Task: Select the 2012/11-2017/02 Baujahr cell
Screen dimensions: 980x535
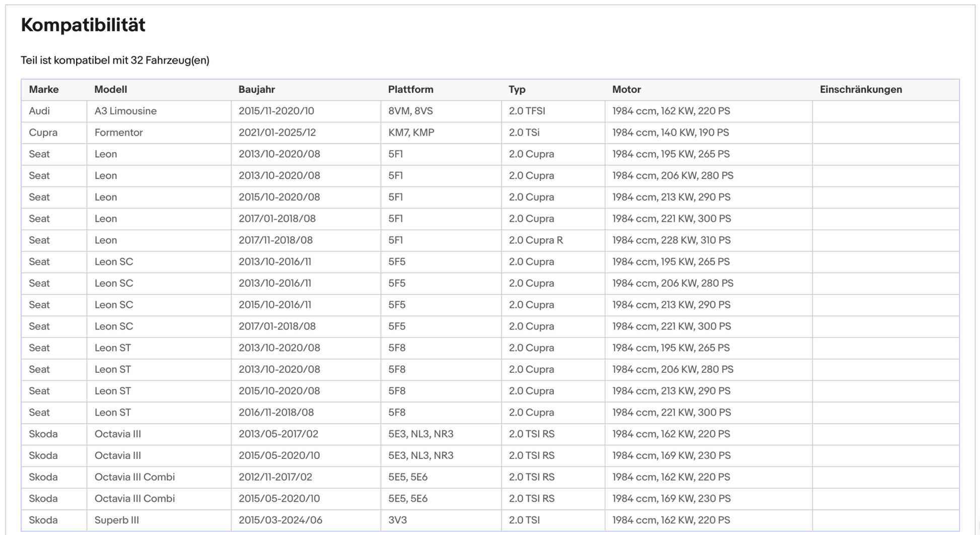Action: 275,477
